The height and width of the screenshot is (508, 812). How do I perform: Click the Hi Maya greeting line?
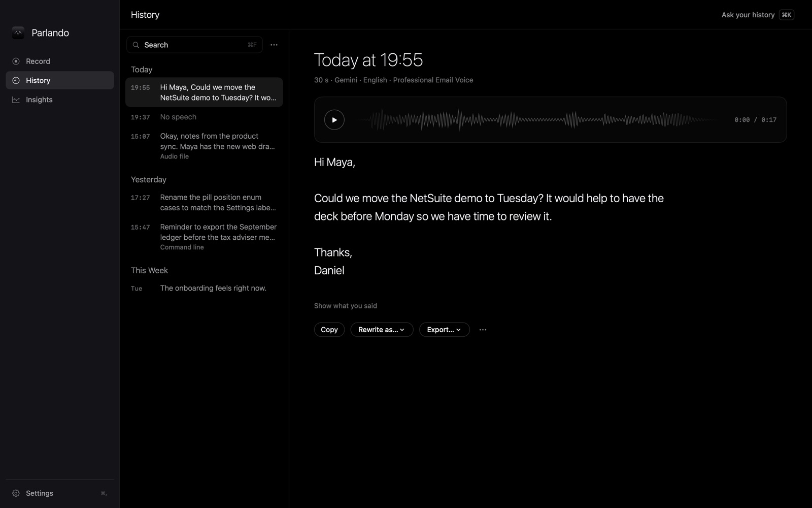point(334,163)
